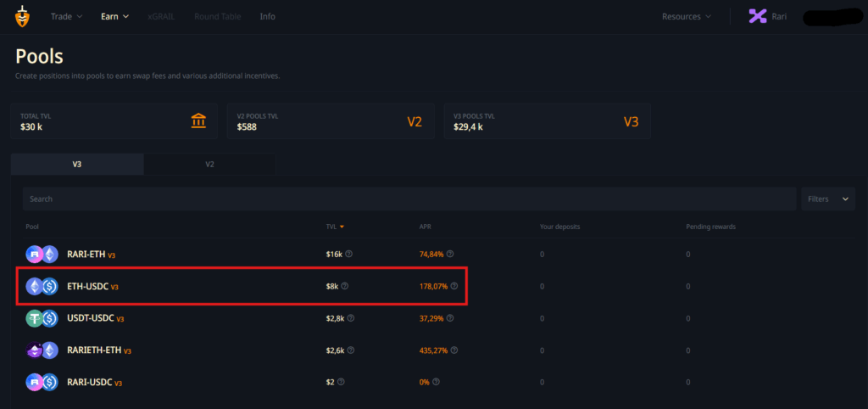Click TVL info icon next to $2
Screen dimensions: 868x409
tap(341, 382)
